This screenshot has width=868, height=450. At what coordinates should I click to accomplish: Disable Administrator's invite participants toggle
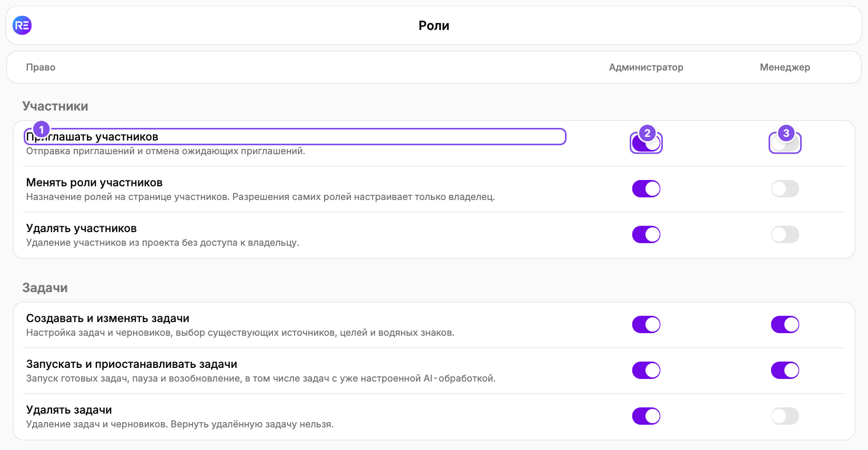click(x=646, y=143)
